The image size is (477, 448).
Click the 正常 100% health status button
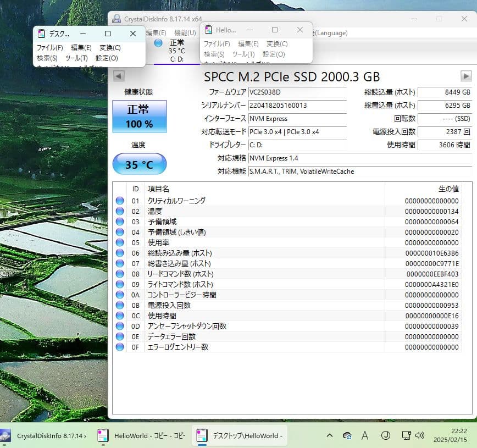point(139,116)
